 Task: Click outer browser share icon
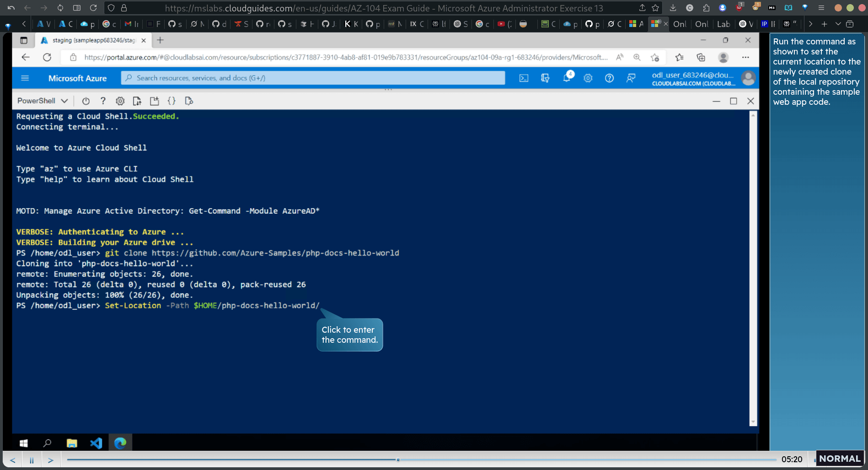(642, 8)
